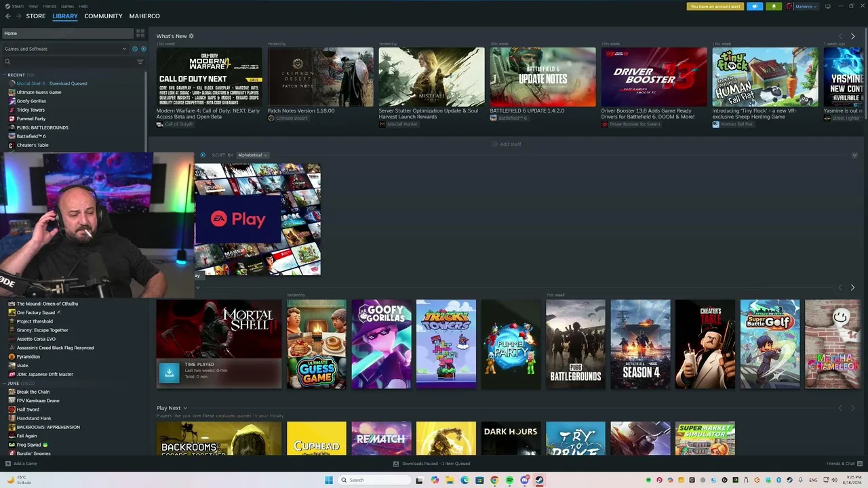Open Spotify from the taskbar
Image resolution: width=868 pixels, height=488 pixels.
click(509, 480)
